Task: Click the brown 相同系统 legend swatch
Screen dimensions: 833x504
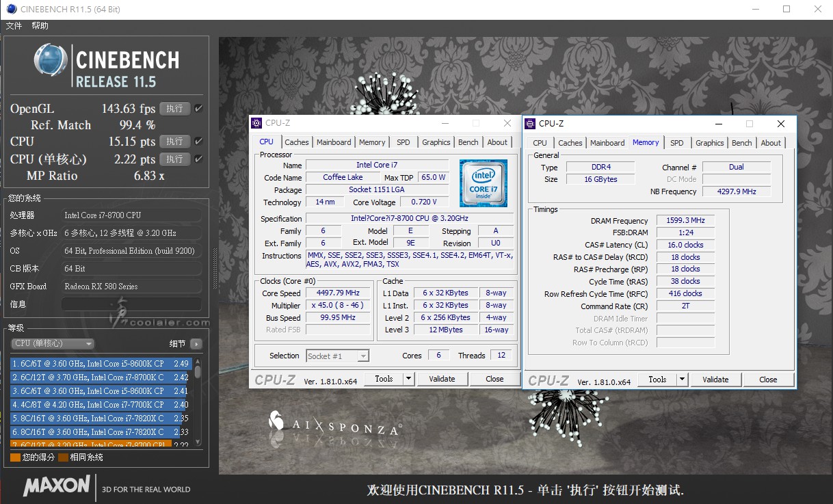Action: 63,457
